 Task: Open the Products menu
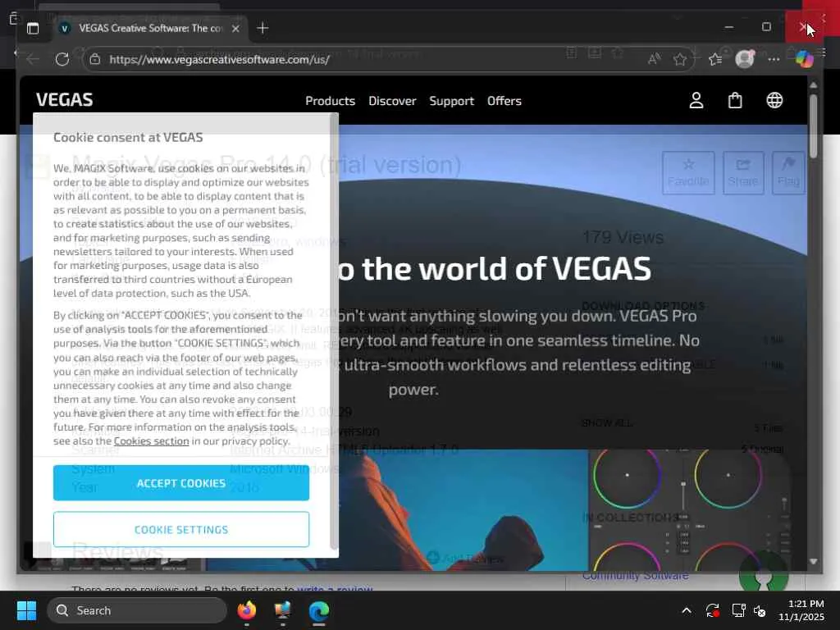pos(330,101)
